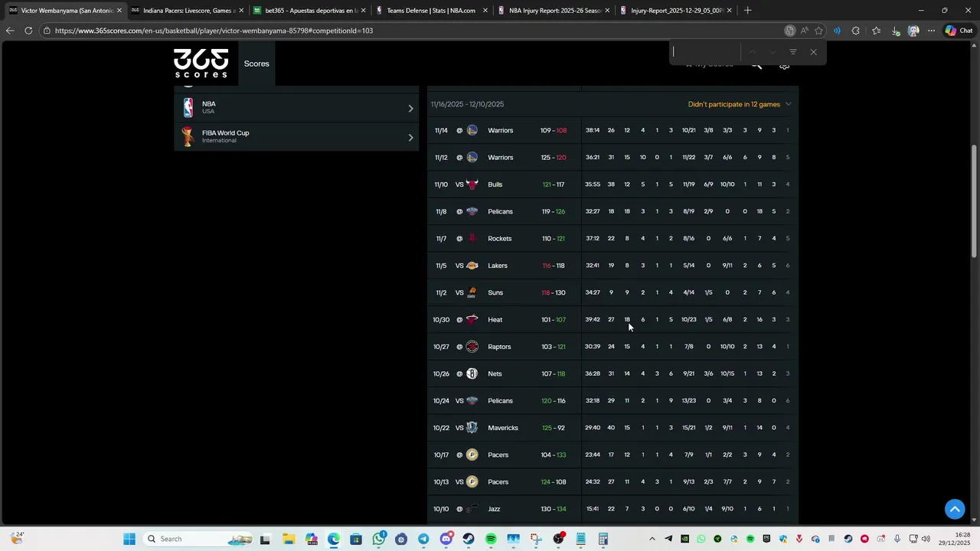
Task: Open the Favorites list icon
Action: pos(876,31)
